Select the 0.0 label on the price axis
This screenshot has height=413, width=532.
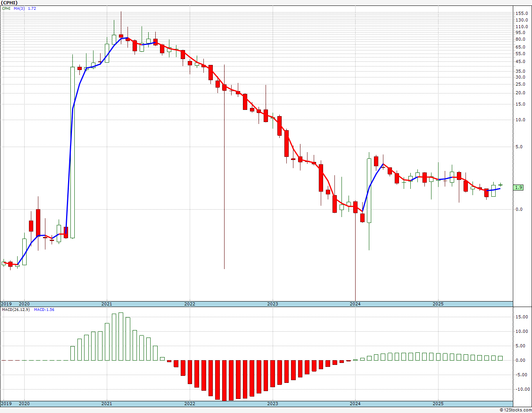coord(519,209)
